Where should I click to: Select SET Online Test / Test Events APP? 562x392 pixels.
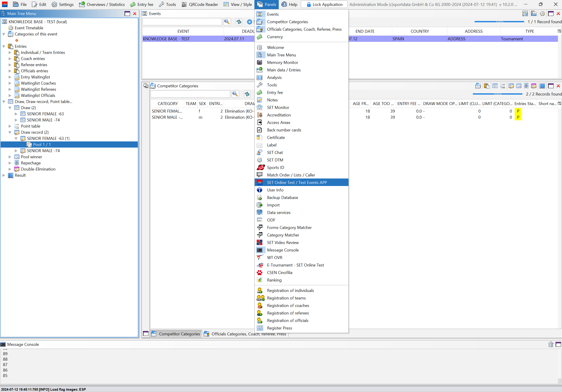(297, 182)
